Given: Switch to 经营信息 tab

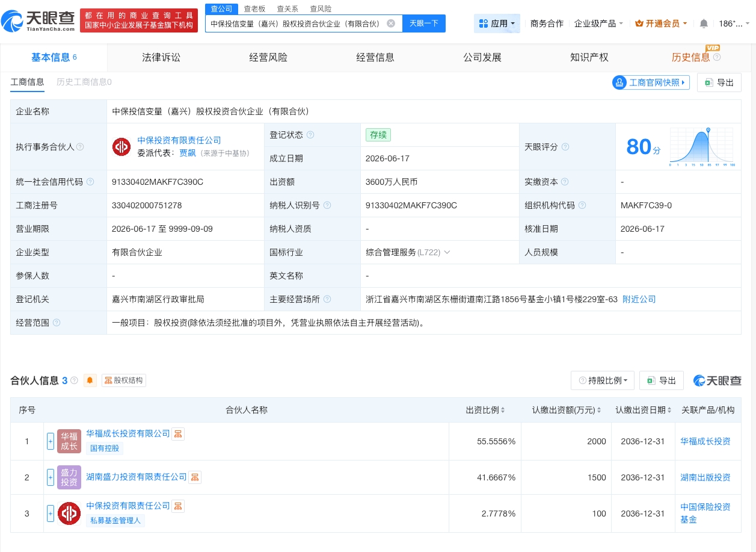Looking at the screenshot, I should click(375, 57).
